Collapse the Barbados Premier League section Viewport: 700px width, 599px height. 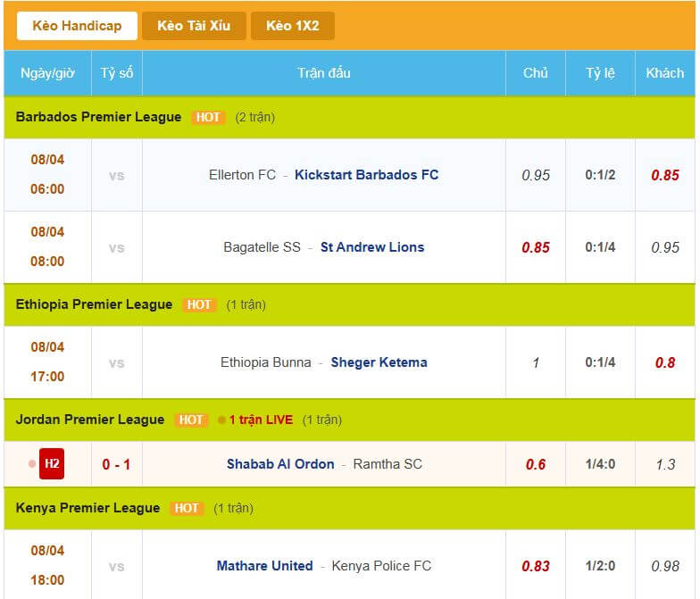tap(98, 117)
